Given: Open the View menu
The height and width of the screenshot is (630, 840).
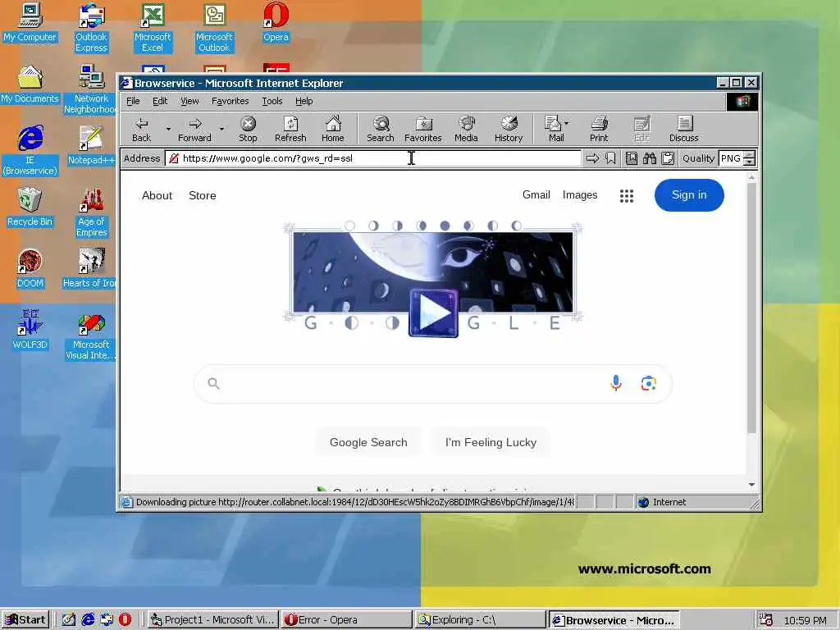Looking at the screenshot, I should click(x=189, y=101).
